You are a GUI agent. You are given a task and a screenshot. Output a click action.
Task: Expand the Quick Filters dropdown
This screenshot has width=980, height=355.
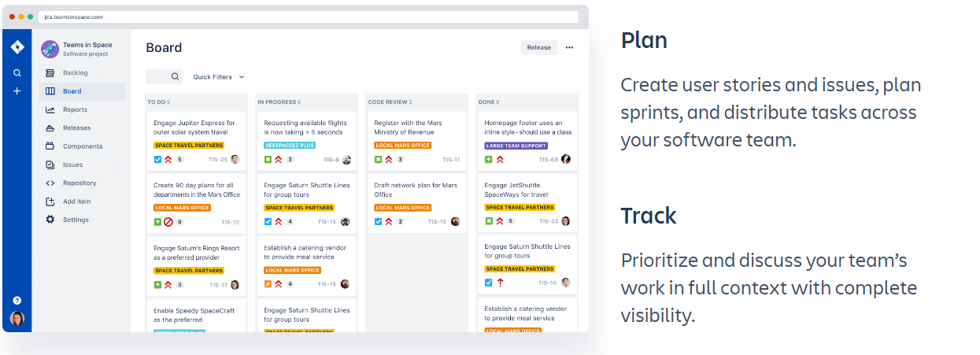coord(219,77)
